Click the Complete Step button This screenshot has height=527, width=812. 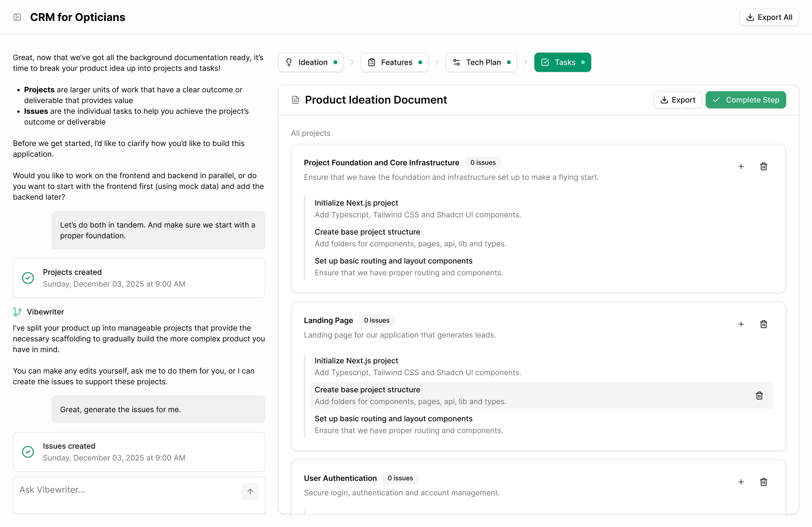tap(746, 100)
